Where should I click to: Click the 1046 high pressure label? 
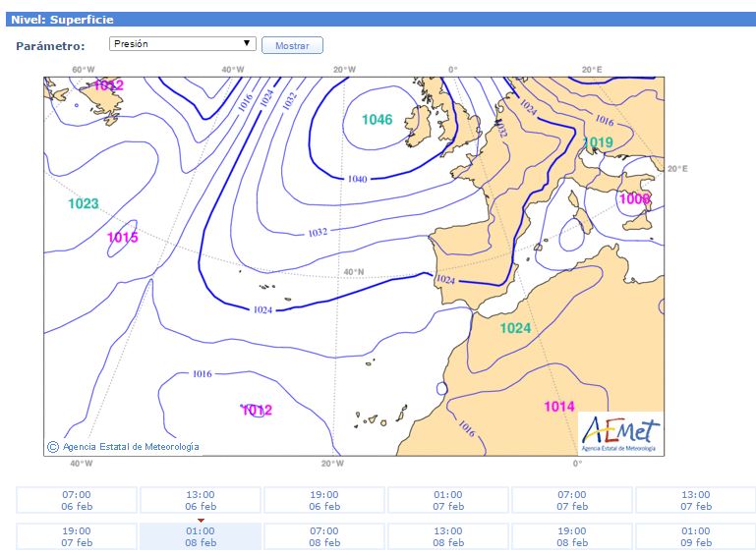[x=377, y=120]
